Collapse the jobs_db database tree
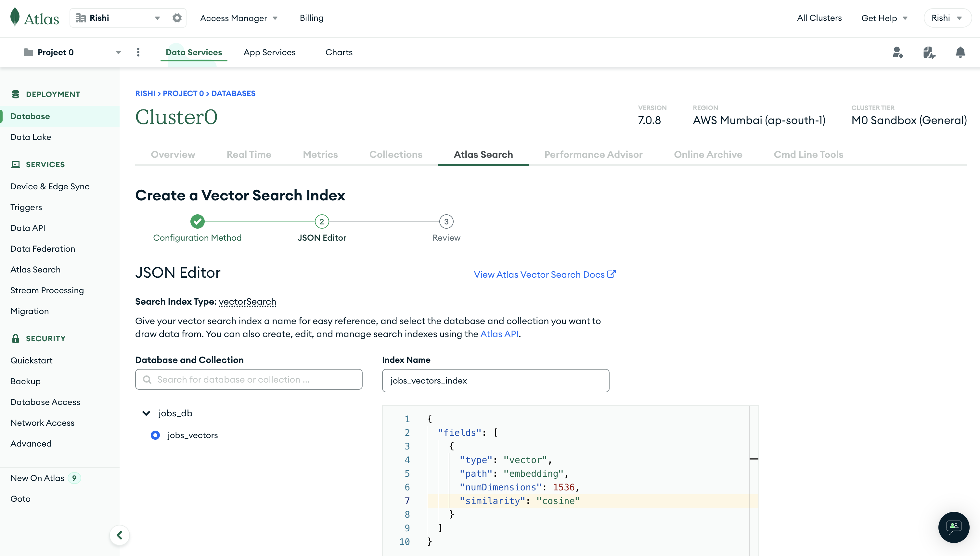 coord(146,413)
